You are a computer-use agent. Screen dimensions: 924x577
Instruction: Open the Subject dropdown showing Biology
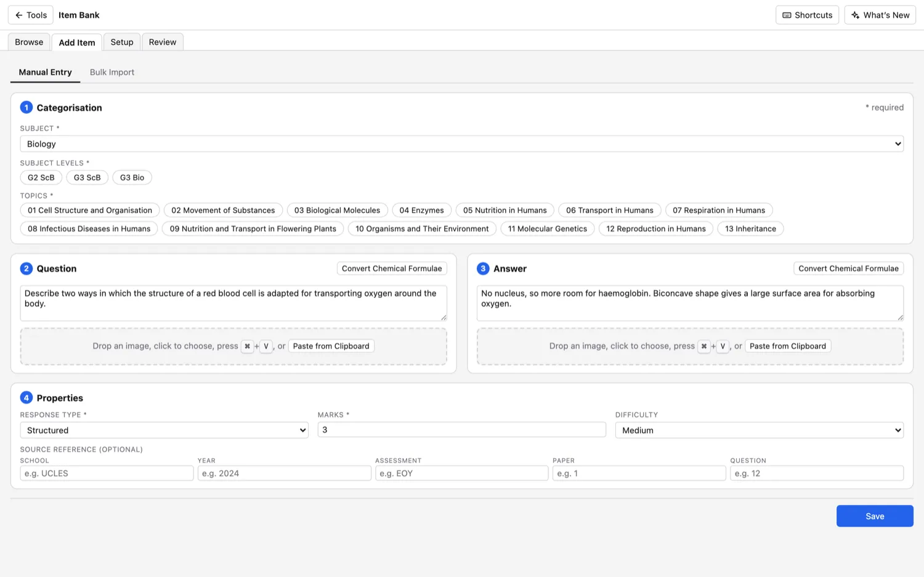tap(461, 144)
